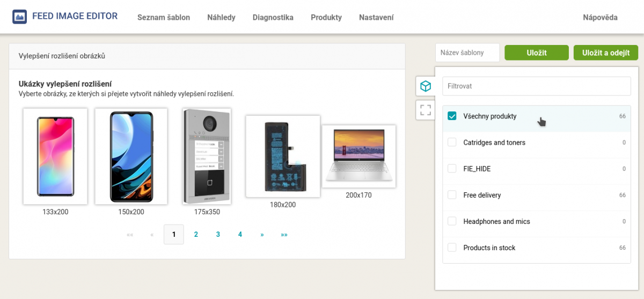The width and height of the screenshot is (644, 299).
Task: Uncheck the Všechny produkty checkbox
Action: (452, 116)
